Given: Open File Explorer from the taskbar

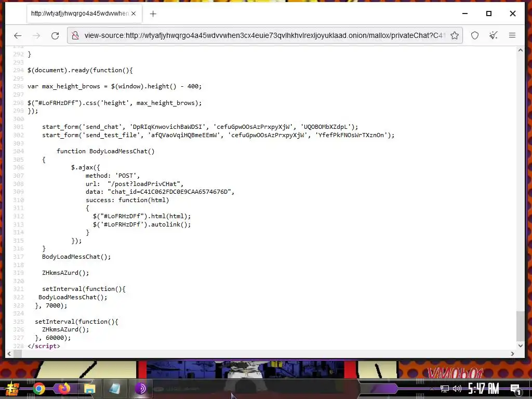Looking at the screenshot, I should click(x=89, y=389).
